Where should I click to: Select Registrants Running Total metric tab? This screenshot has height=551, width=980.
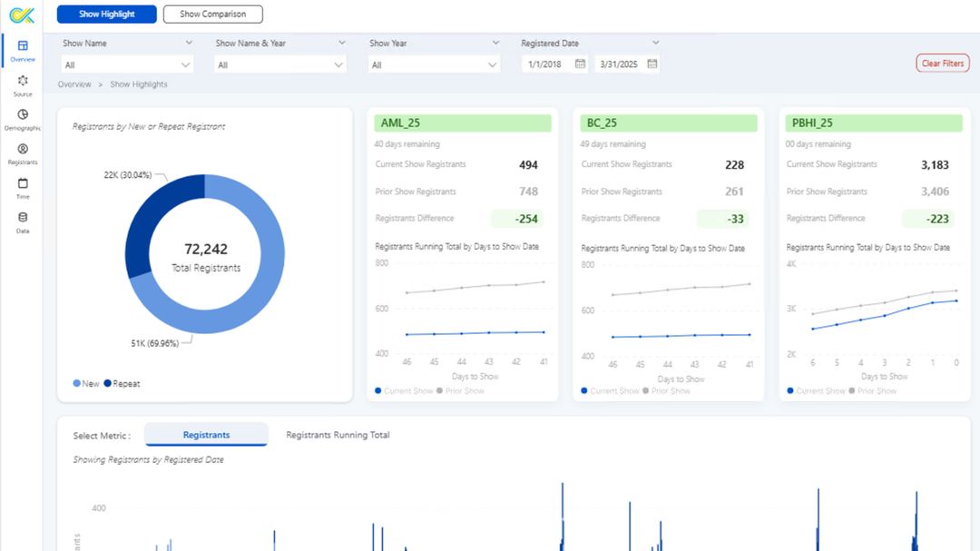[338, 435]
